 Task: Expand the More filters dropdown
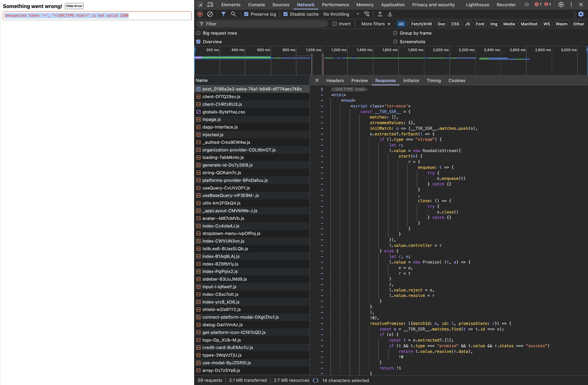click(376, 24)
